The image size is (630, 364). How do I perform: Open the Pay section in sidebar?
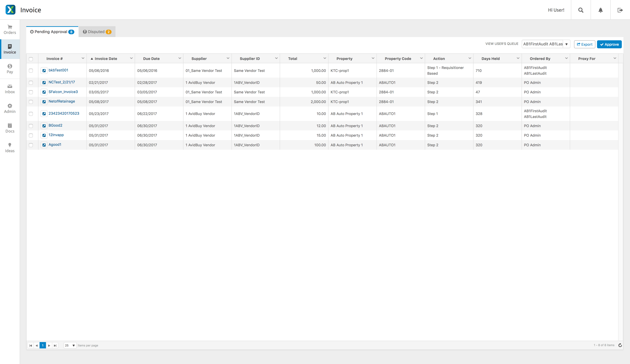click(x=10, y=69)
